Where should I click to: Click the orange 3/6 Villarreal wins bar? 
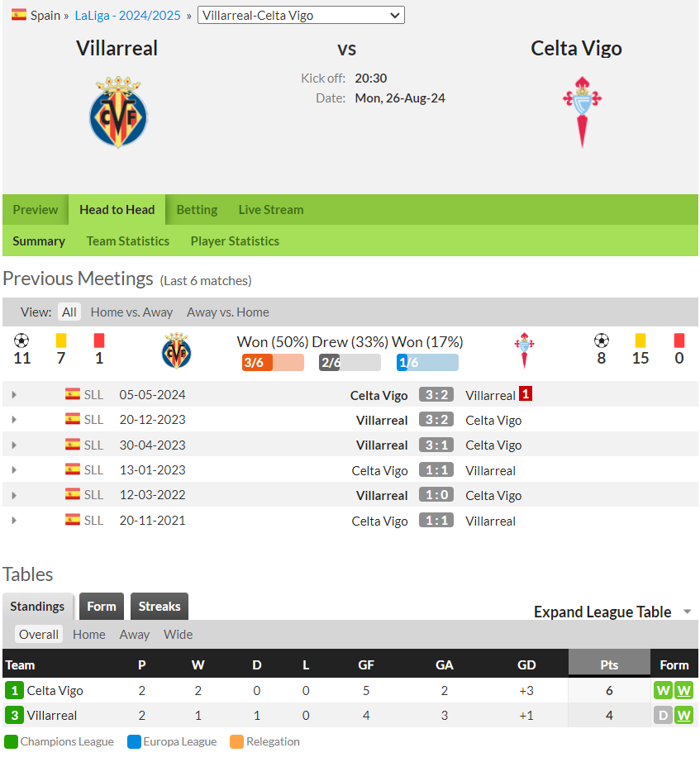(x=273, y=362)
